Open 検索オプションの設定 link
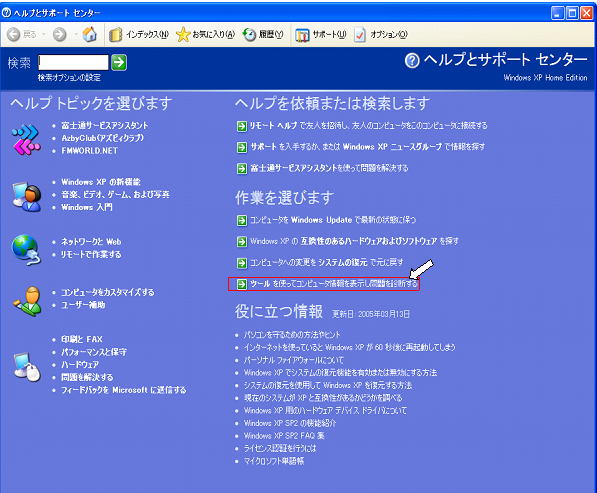 click(69, 78)
